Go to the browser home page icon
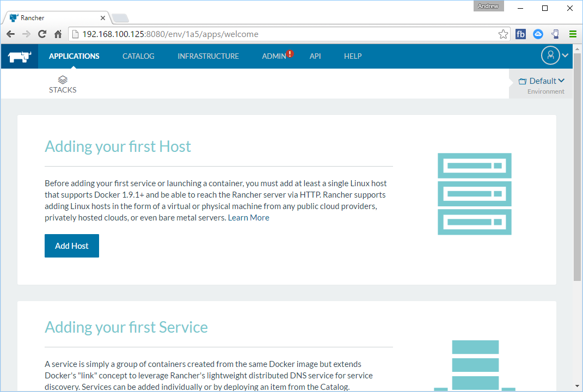This screenshot has width=583, height=392. (x=58, y=34)
